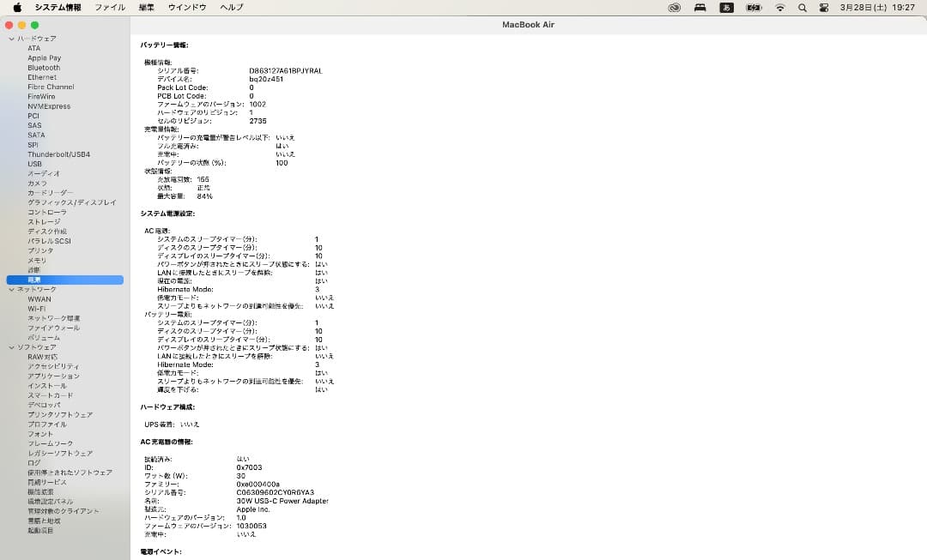Select ファイアウォール in the sidebar
The image size is (927, 560).
(x=53, y=328)
